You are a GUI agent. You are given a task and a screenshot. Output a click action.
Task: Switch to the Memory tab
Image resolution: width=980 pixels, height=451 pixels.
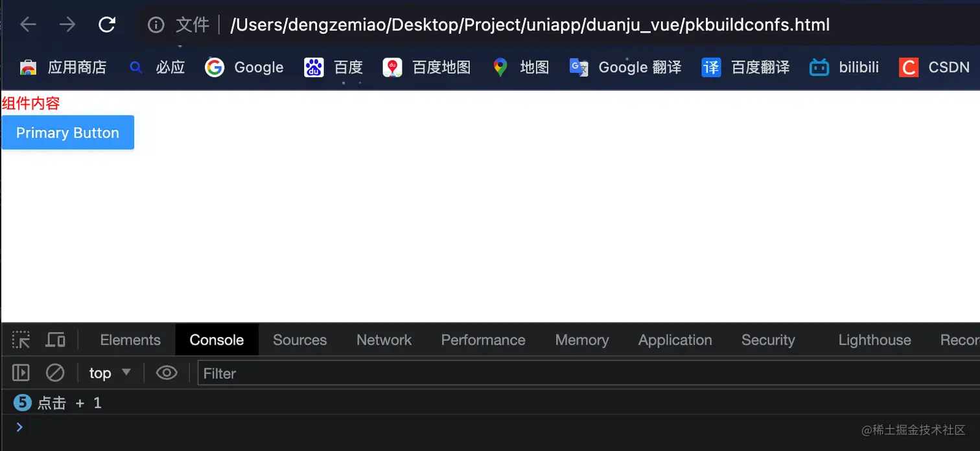coord(582,340)
